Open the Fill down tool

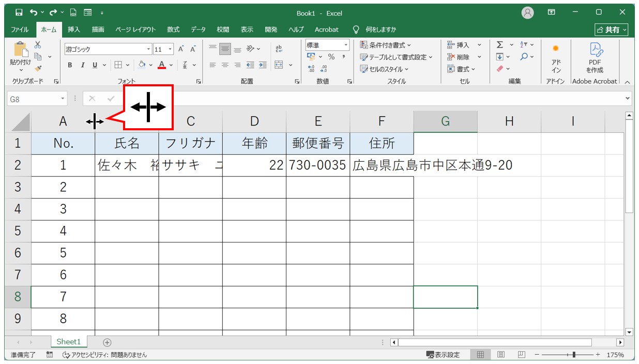pyautogui.click(x=500, y=57)
